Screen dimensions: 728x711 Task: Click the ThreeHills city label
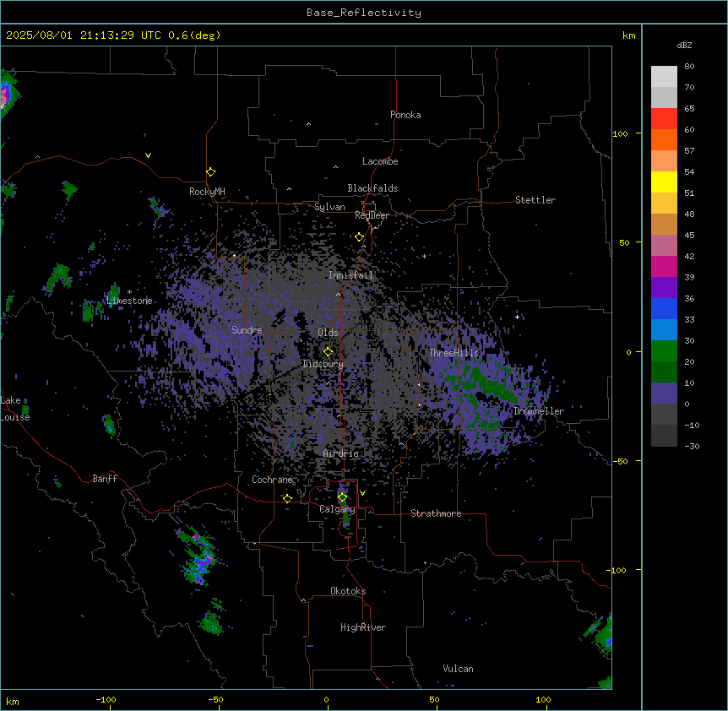pyautogui.click(x=454, y=353)
